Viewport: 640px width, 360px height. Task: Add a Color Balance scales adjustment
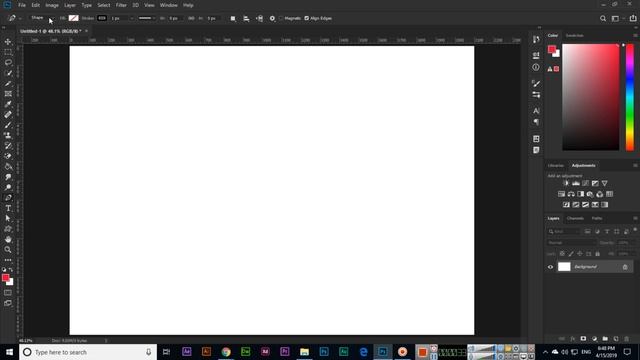(x=571, y=194)
